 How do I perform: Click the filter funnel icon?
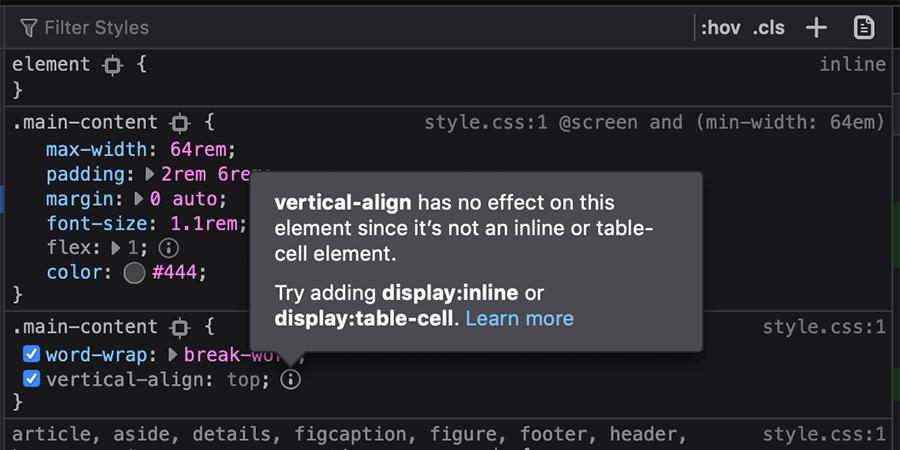[x=29, y=27]
